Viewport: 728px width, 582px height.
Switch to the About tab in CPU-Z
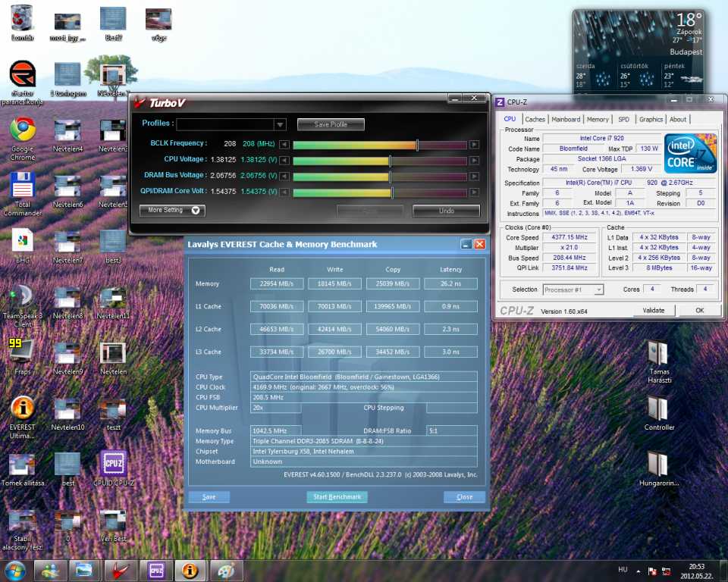(678, 119)
